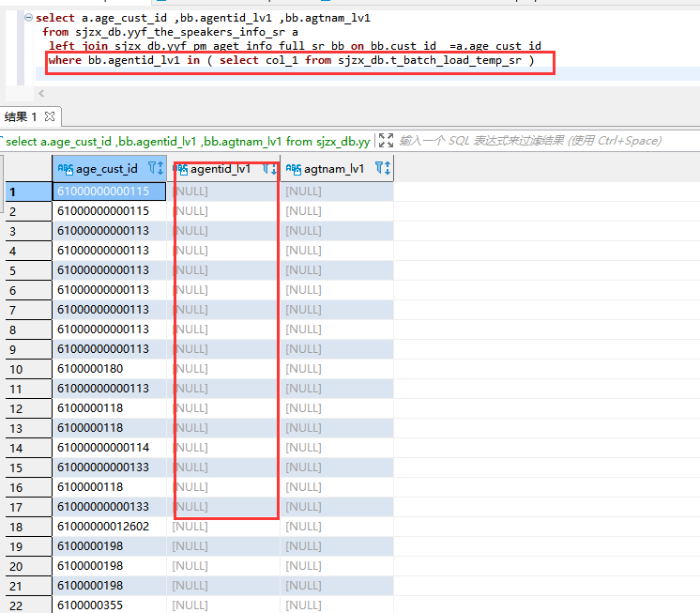The height and width of the screenshot is (613, 700).
Task: Open the filter/sort icon on agtnam_lv1 column
Action: tap(382, 169)
